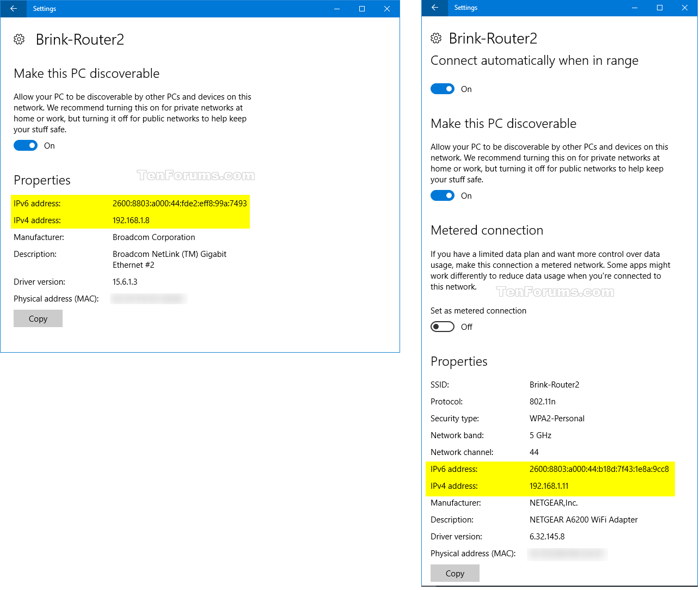Click blurred MAC address in right window
This screenshot has width=700, height=590.
click(x=567, y=554)
